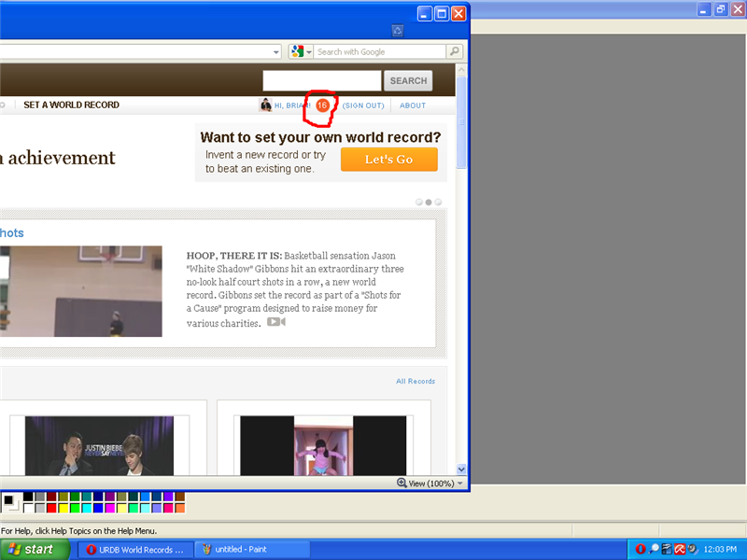Click the Hi, Brian! profile link
The image size is (747, 560).
pos(292,105)
